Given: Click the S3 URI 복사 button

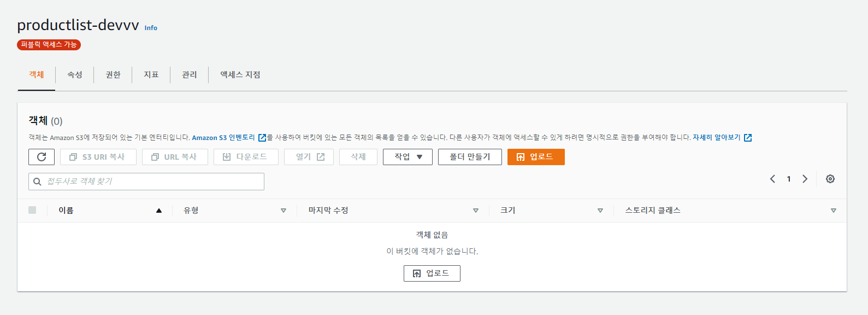Looking at the screenshot, I should 98,157.
